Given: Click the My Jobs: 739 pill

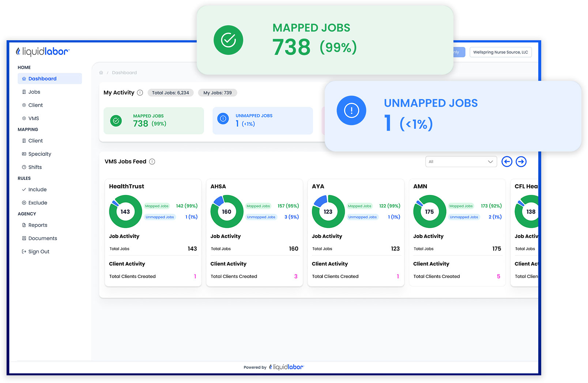Looking at the screenshot, I should [218, 93].
